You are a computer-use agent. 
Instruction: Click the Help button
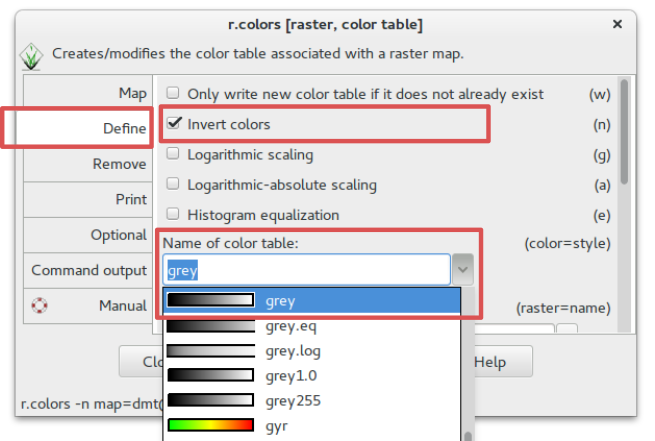tap(503, 362)
